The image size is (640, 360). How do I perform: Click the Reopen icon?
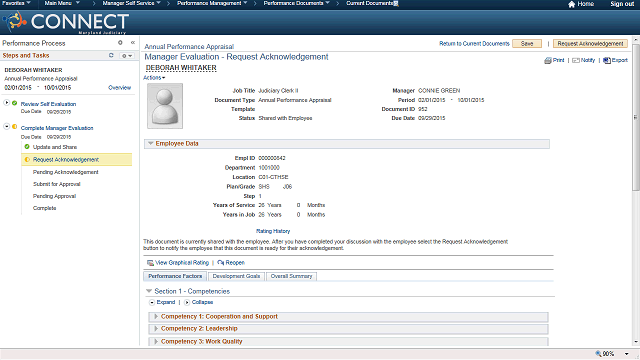click(x=221, y=263)
